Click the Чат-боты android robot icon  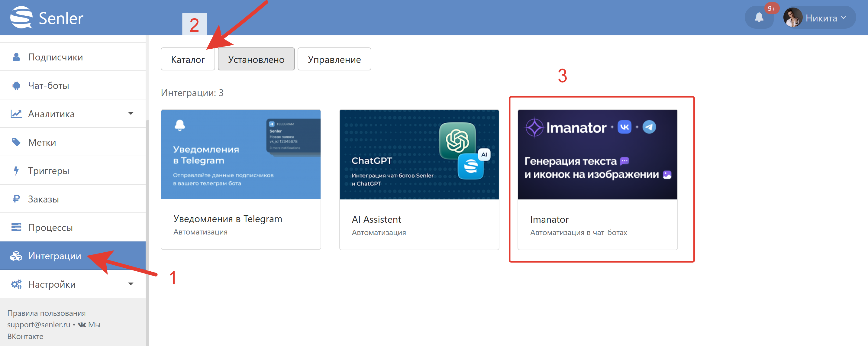point(16,86)
